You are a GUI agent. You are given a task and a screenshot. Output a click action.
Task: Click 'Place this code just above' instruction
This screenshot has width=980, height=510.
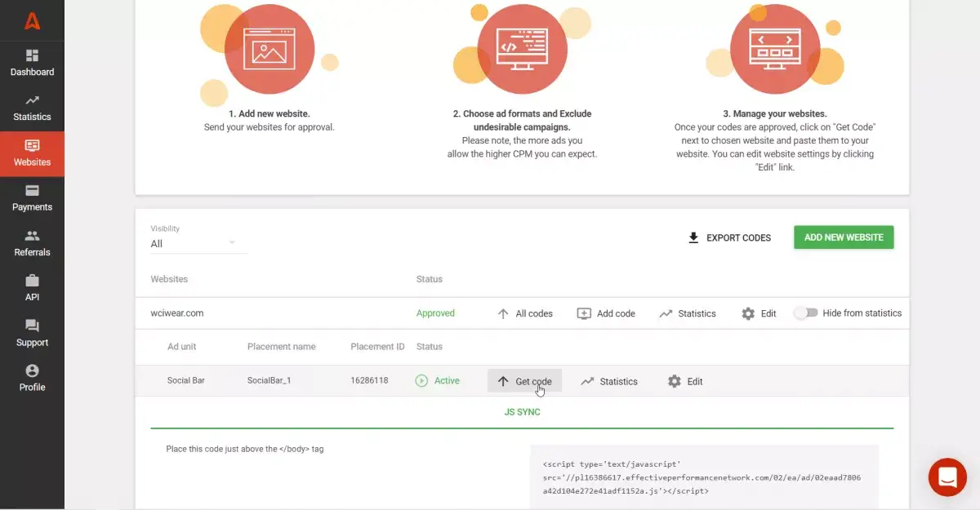tap(245, 449)
